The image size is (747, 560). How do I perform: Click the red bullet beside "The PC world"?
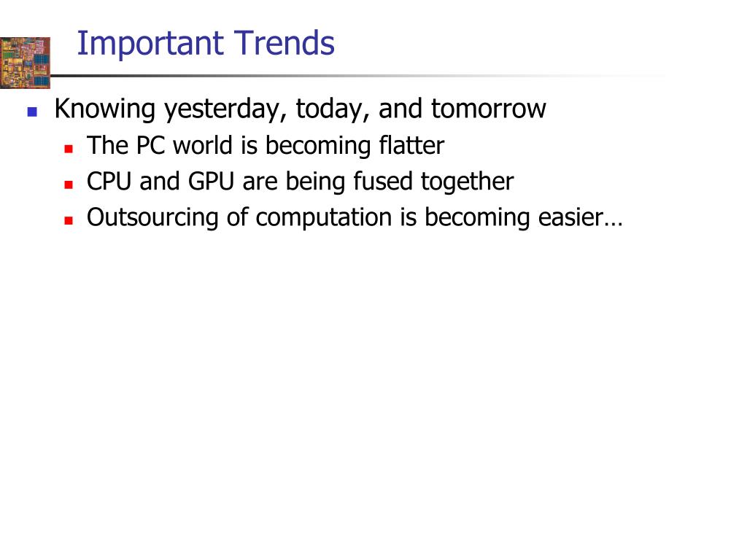click(x=69, y=148)
